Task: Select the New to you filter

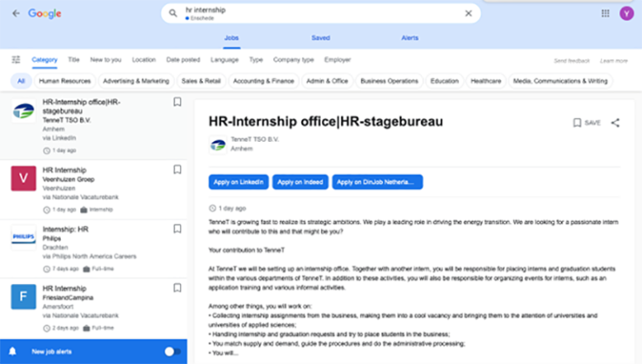Action: pyautogui.click(x=105, y=60)
